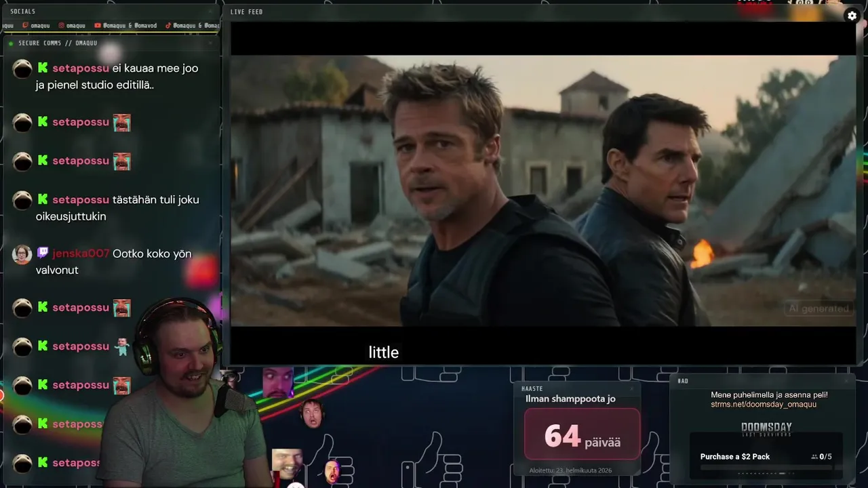The width and height of the screenshot is (868, 488).
Task: Click the LIVE FEED panel title
Action: coord(246,12)
